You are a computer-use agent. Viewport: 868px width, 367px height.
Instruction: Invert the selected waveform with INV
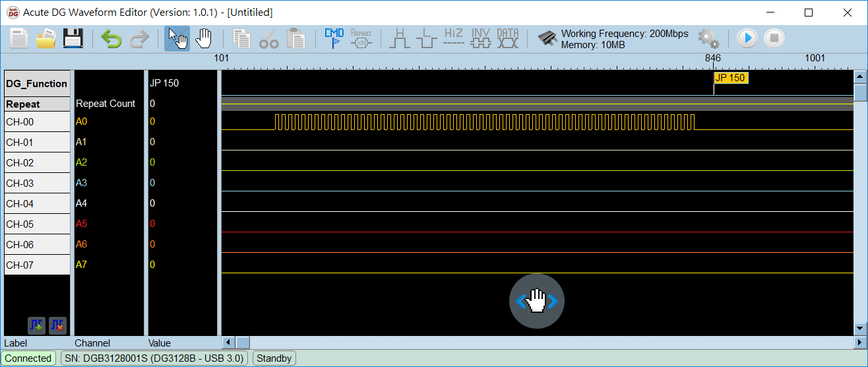(x=481, y=39)
